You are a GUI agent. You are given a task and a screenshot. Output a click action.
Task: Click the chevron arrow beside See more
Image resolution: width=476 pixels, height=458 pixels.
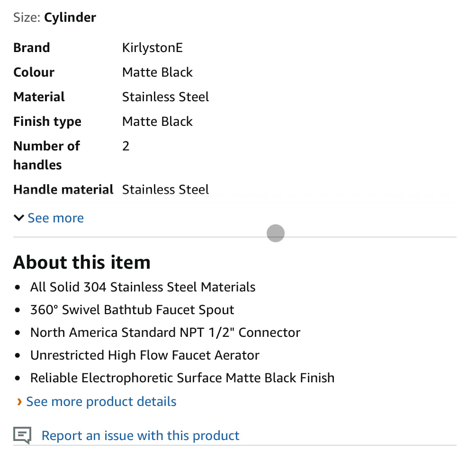[19, 218]
